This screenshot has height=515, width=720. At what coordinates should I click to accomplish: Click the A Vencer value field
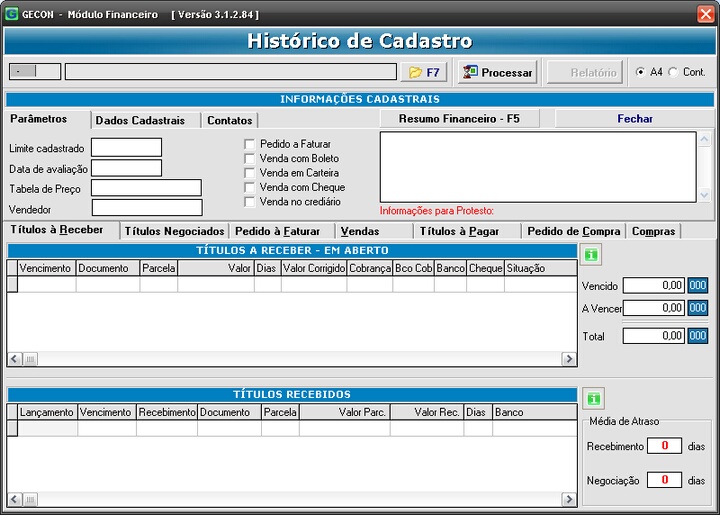point(654,308)
